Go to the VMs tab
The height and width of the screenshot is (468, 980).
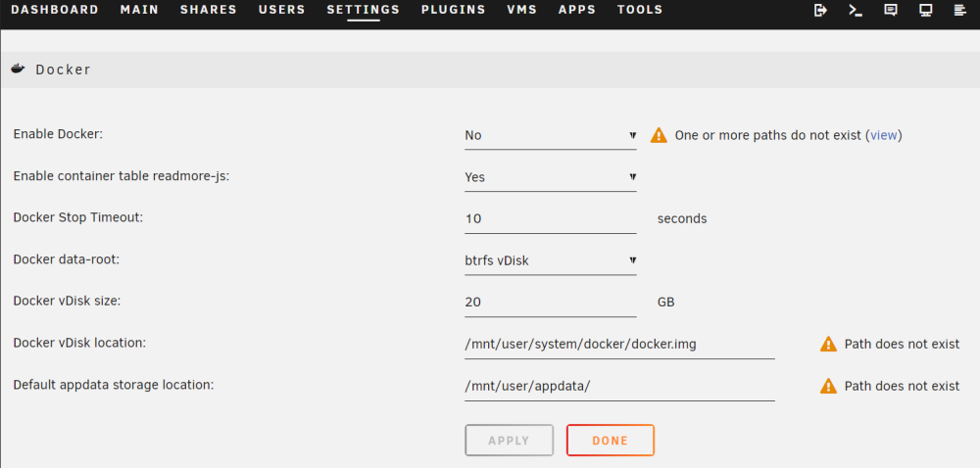[522, 10]
